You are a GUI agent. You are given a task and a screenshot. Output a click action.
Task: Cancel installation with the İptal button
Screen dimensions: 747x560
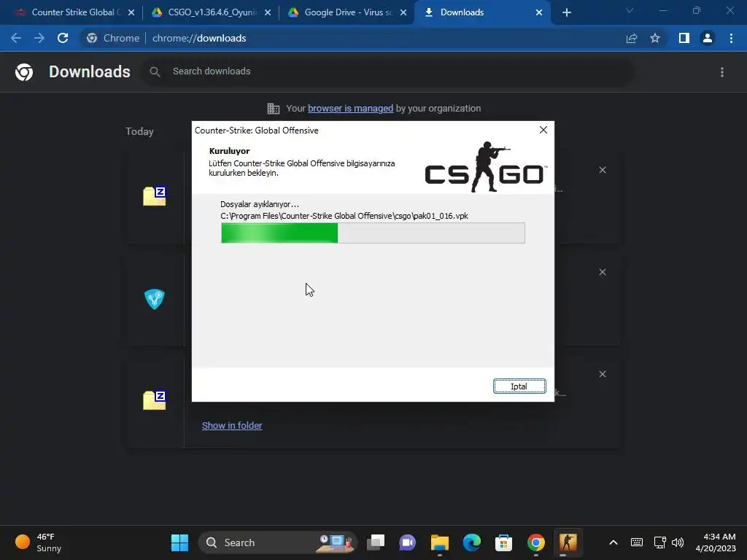(519, 386)
